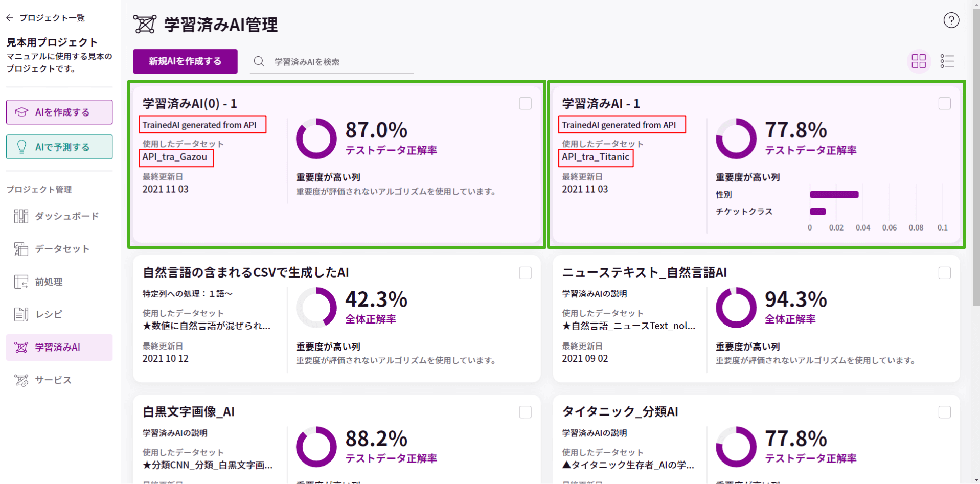Viewport: 980px width, 484px height.
Task: Click the AIで予測する button
Action: (59, 147)
